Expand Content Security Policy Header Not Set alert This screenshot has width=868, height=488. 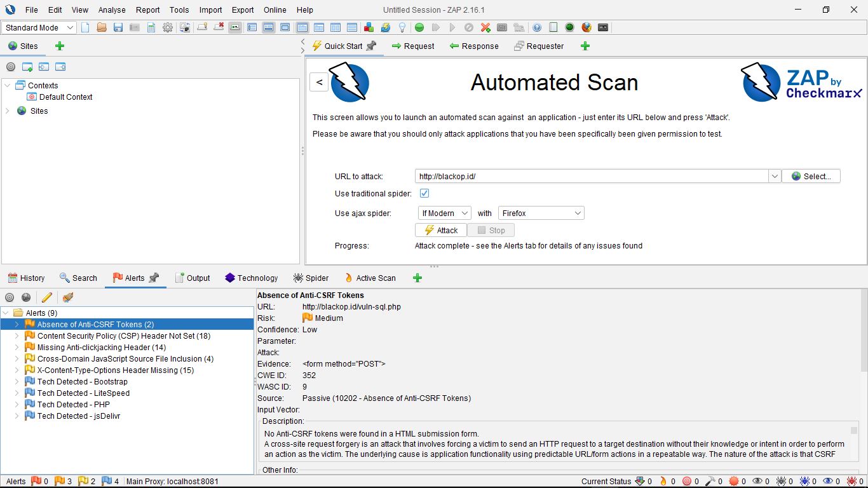tap(17, 335)
